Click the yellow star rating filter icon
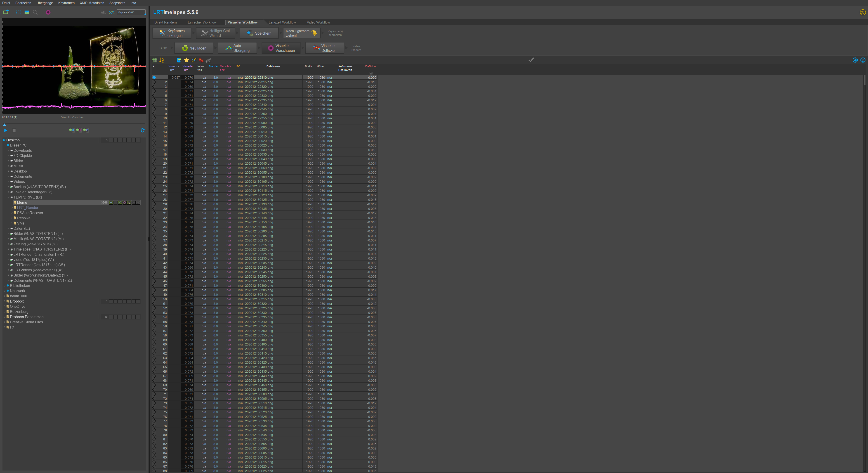This screenshot has width=868, height=473. coord(186,60)
